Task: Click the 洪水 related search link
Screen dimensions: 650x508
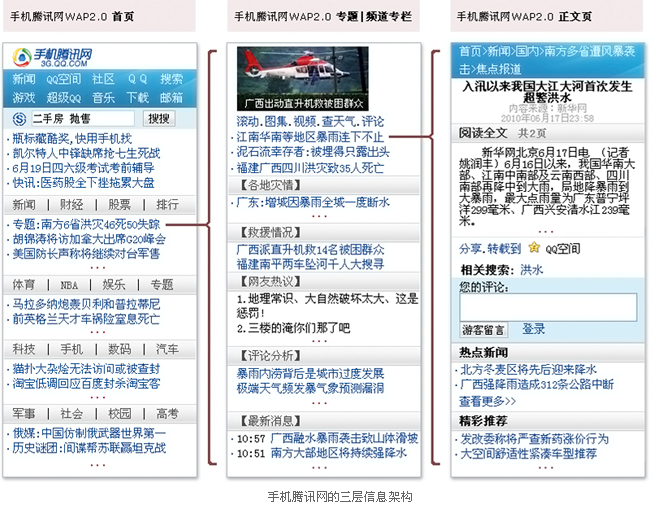Action: 531,270
